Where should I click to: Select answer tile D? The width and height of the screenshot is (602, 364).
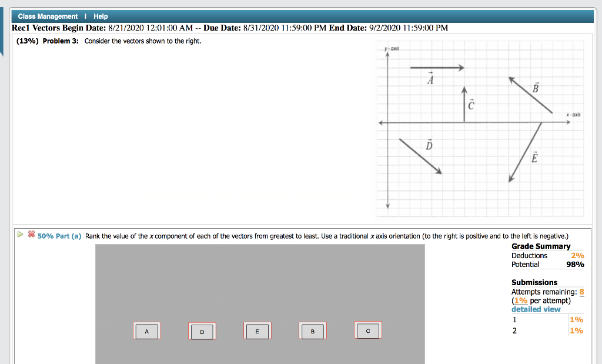[x=202, y=332]
